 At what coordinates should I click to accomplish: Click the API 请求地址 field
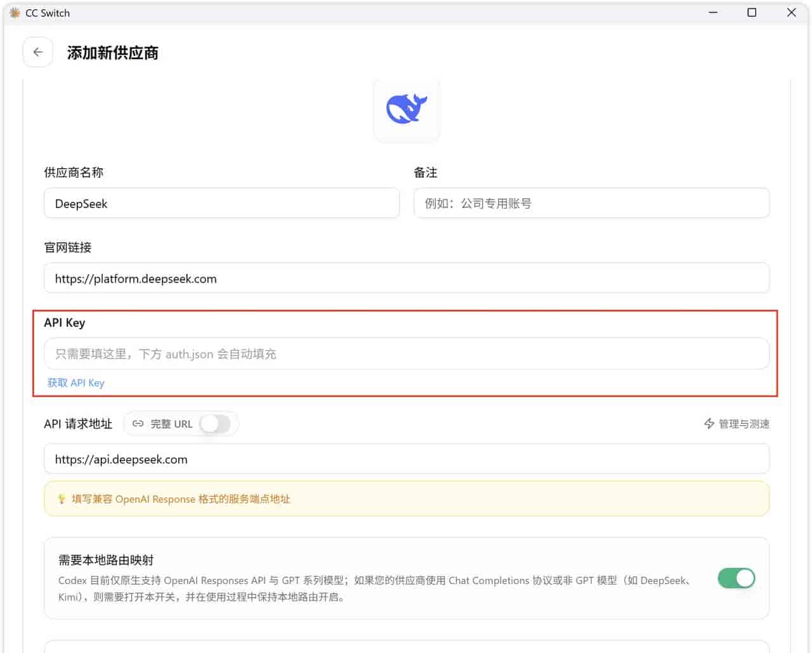point(407,459)
